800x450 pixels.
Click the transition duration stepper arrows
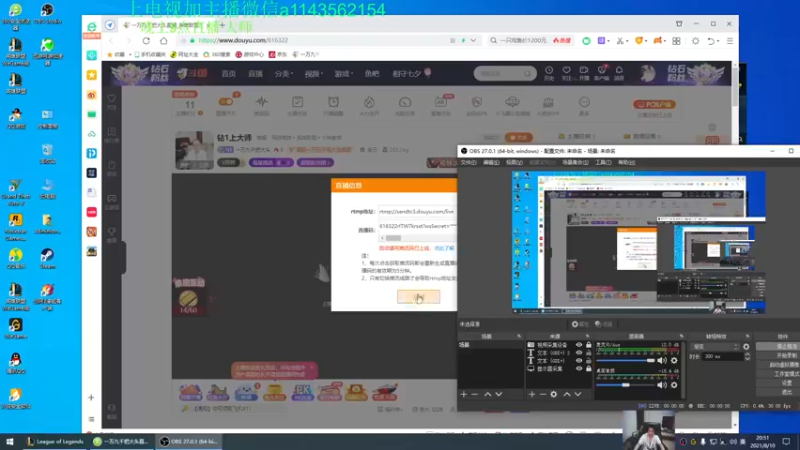[x=747, y=357]
